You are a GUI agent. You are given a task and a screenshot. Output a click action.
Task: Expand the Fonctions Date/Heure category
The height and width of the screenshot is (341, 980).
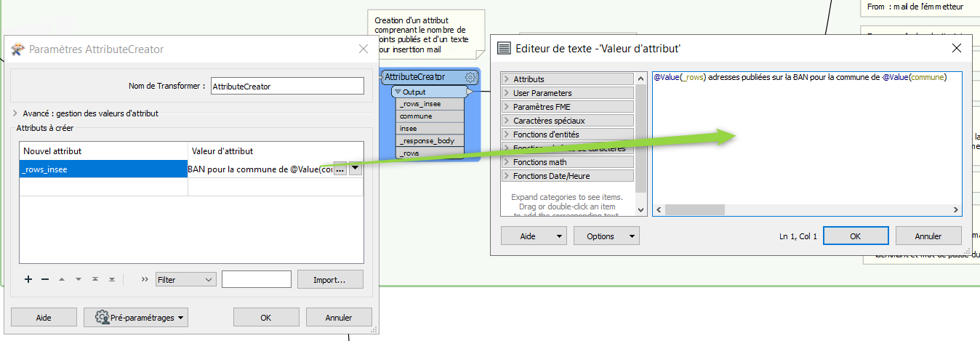click(506, 176)
